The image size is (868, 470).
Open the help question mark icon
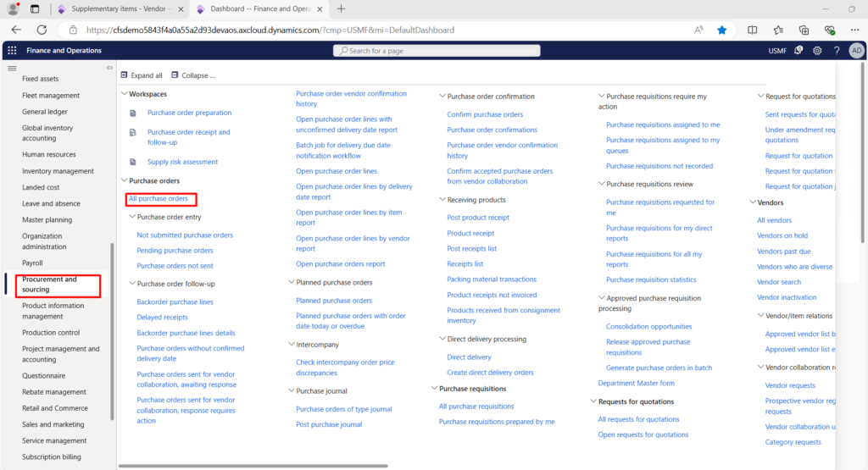[x=837, y=50]
